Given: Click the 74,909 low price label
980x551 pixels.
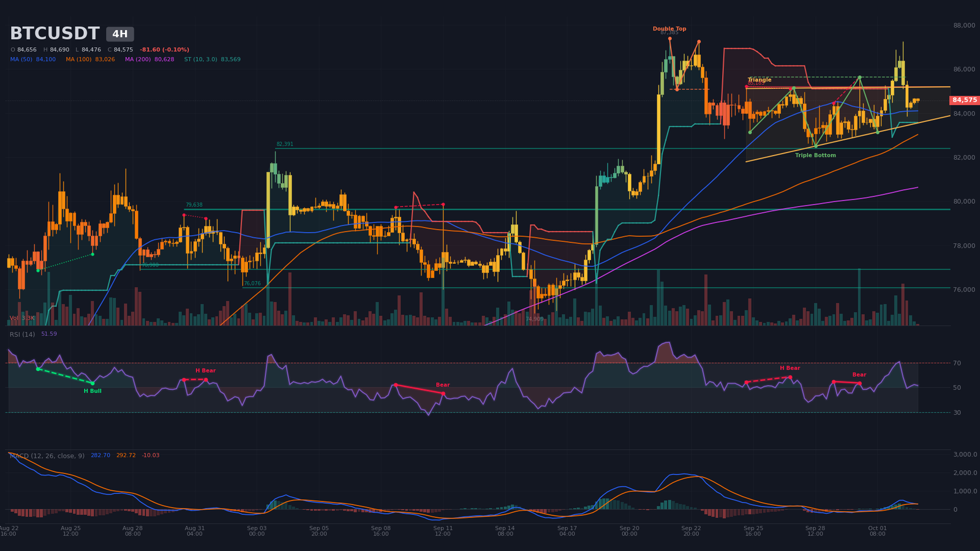Looking at the screenshot, I should (534, 319).
